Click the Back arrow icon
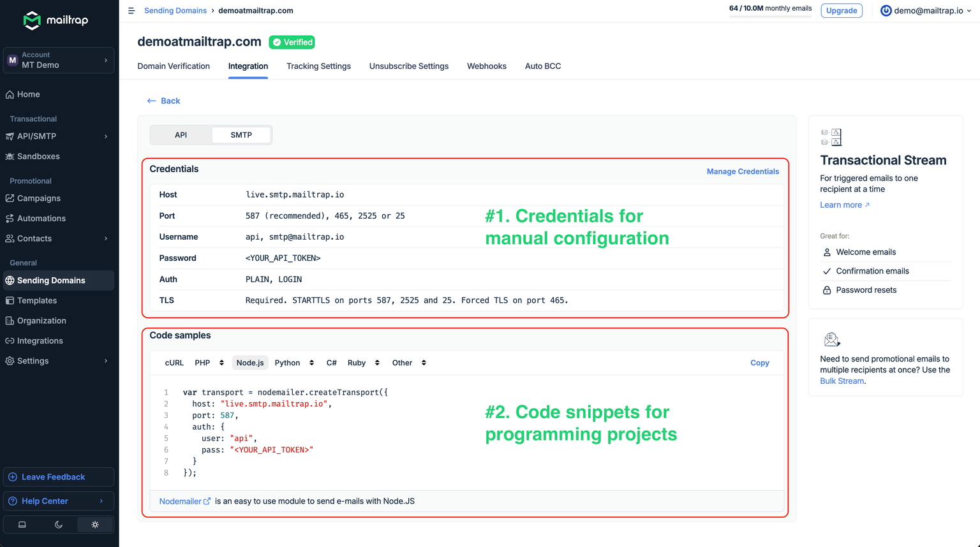 pyautogui.click(x=151, y=101)
